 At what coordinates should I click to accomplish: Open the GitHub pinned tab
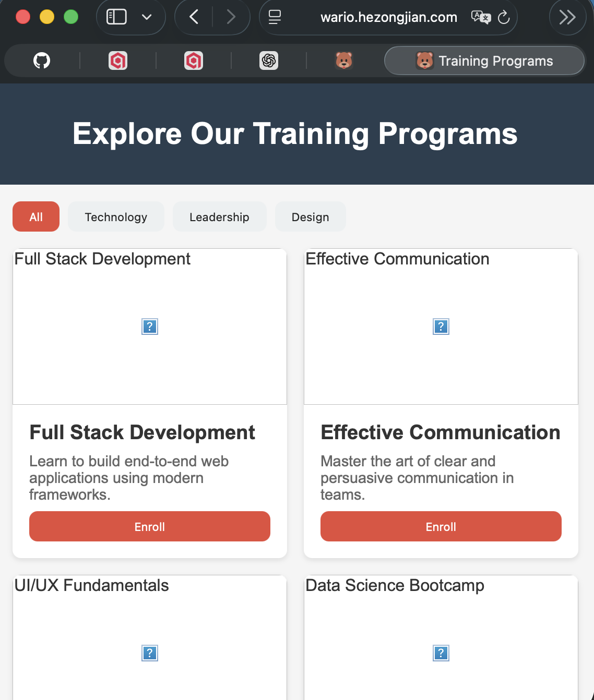click(x=42, y=61)
